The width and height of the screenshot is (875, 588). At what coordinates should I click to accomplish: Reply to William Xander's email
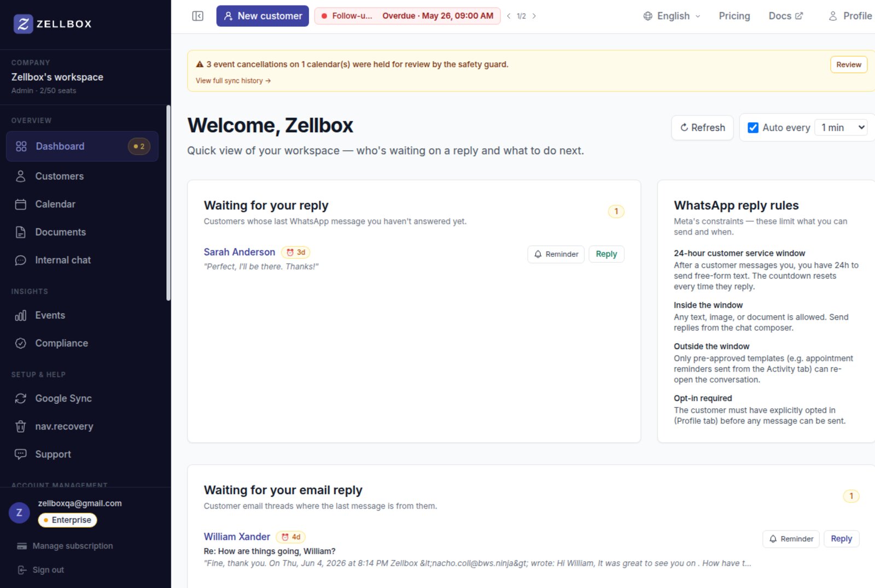tap(841, 539)
